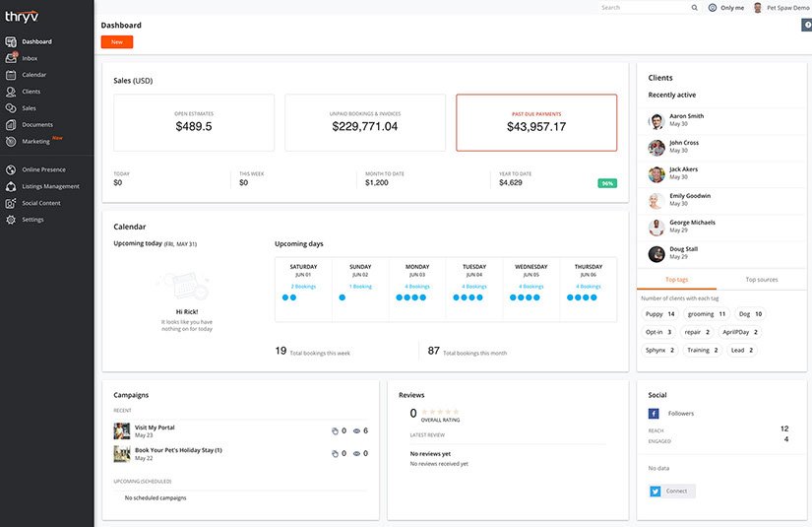812x527 pixels.
Task: Click the search magnifier icon
Action: (x=692, y=8)
